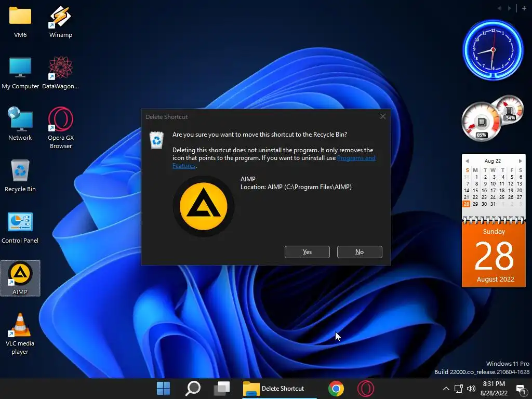
Task: Open the Windows Start menu
Action: click(x=163, y=389)
